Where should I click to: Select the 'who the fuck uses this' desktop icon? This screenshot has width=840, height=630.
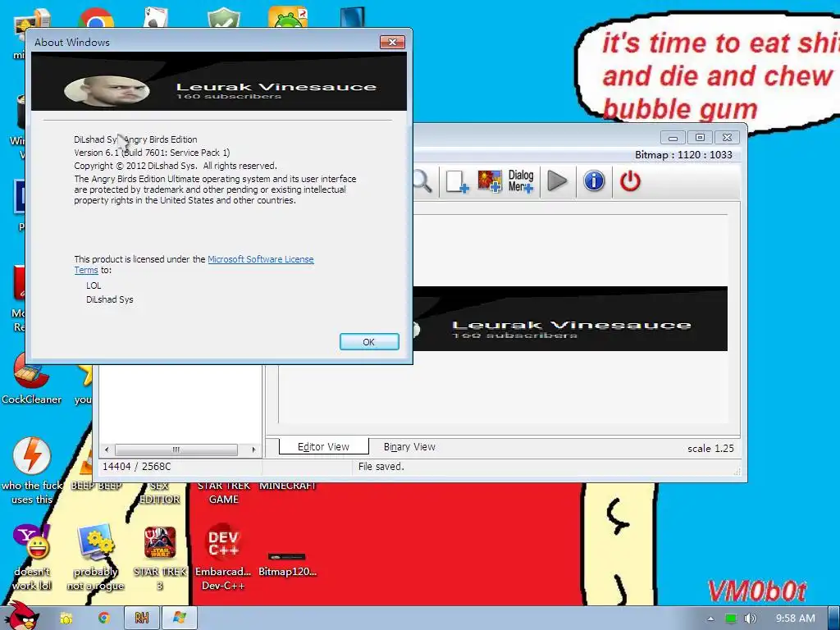coord(32,472)
